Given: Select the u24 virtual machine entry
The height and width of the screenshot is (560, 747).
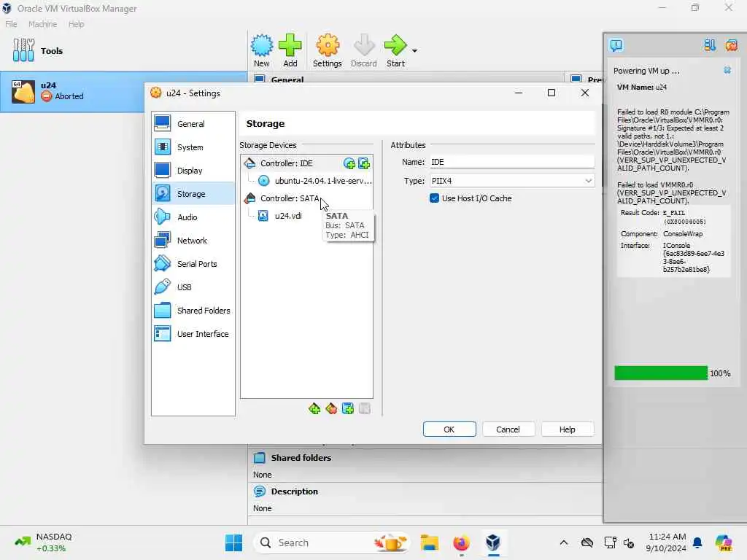Looking at the screenshot, I should 124,92.
